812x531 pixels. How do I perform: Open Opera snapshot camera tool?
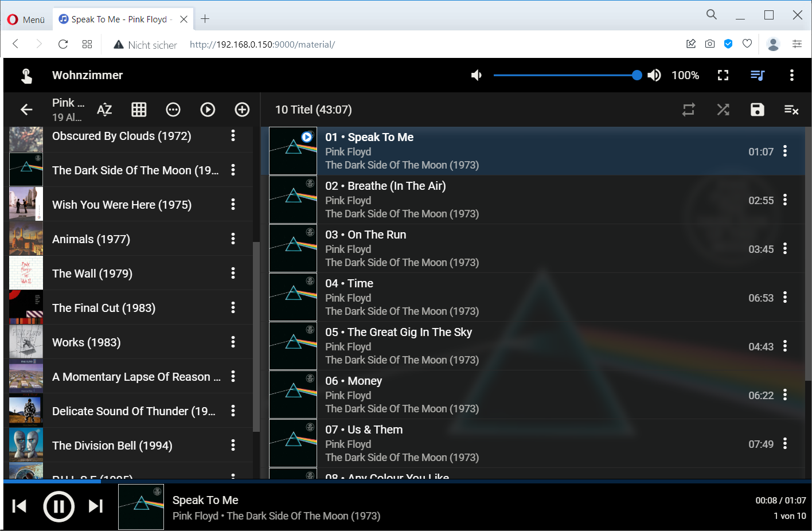click(x=710, y=44)
